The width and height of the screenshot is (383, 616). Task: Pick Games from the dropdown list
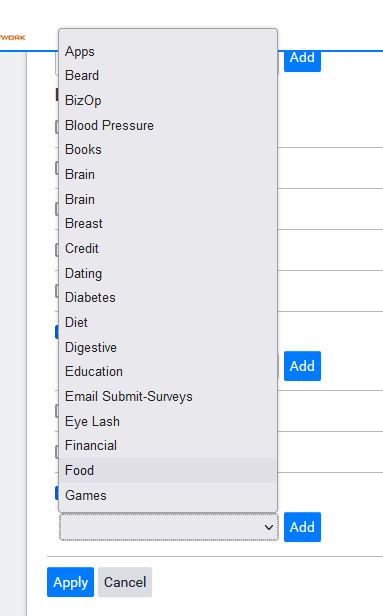tap(168, 495)
